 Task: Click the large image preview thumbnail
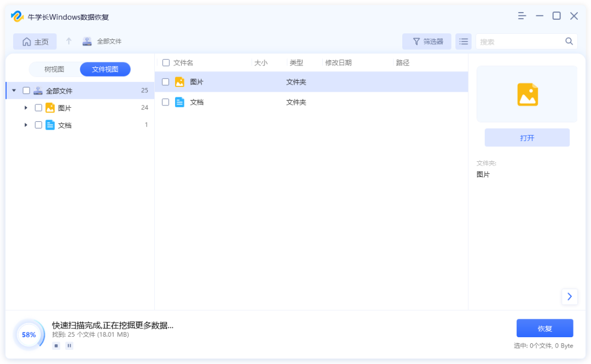click(527, 94)
